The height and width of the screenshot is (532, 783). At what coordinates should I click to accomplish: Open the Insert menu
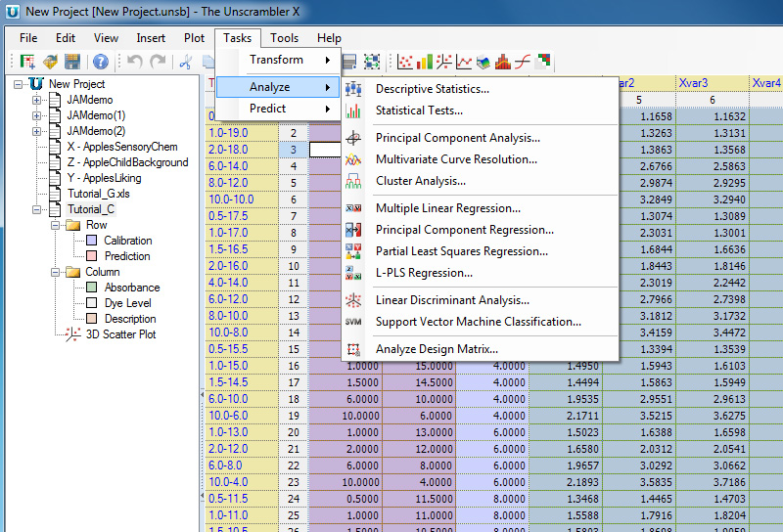151,38
